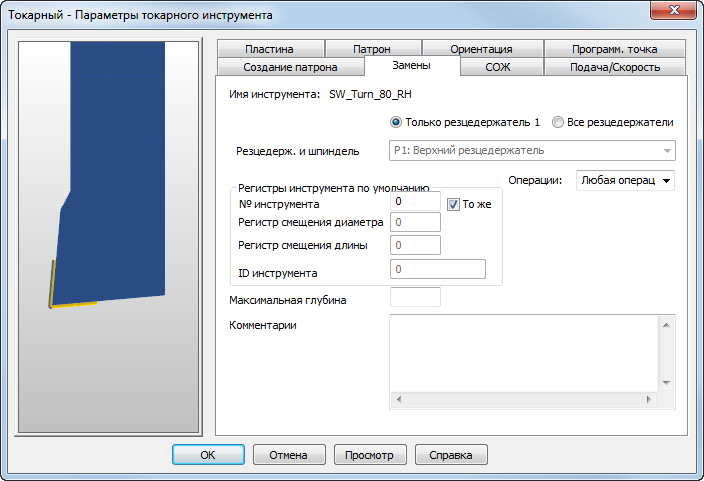704x481 pixels.
Task: Open help with Справка button
Action: [x=451, y=455]
